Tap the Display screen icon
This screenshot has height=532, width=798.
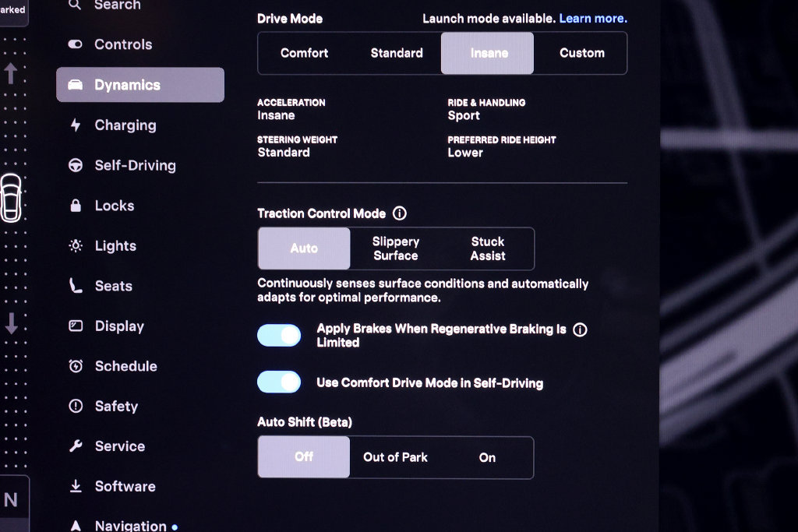click(76, 326)
